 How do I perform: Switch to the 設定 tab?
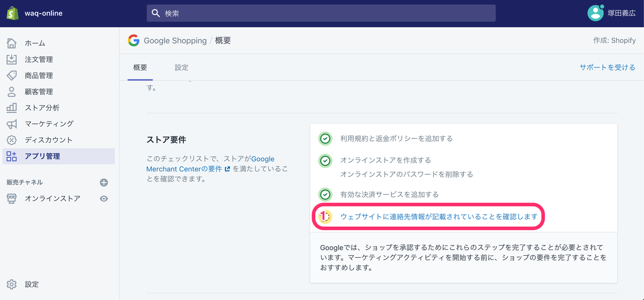(182, 67)
